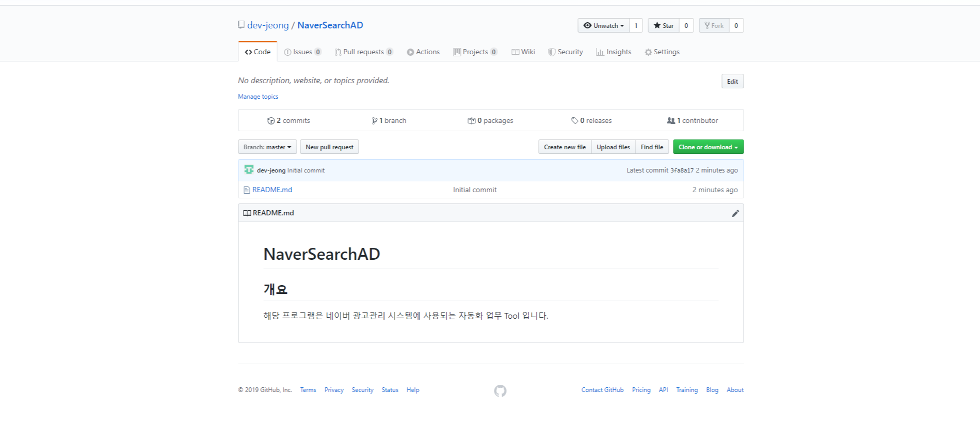
Task: View the 1 branch list
Action: [389, 120]
